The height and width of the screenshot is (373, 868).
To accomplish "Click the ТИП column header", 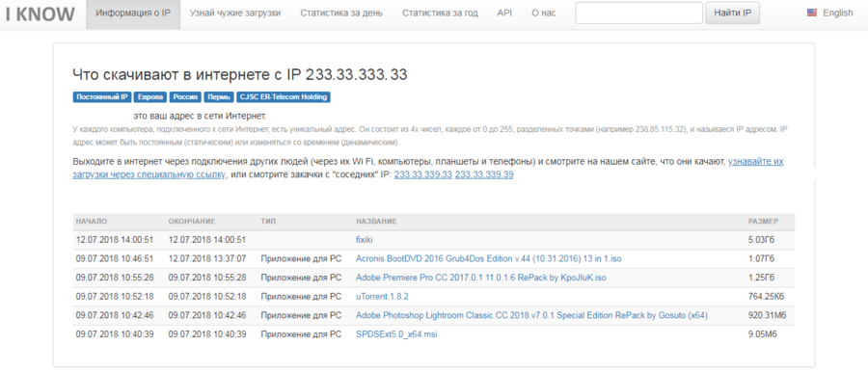I will coord(268,222).
